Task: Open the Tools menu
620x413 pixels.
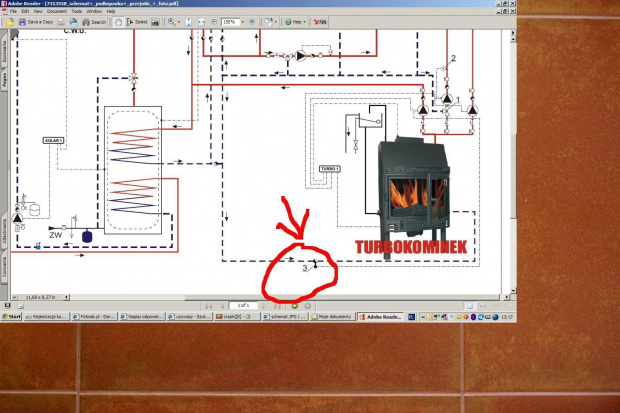Action: (x=77, y=11)
